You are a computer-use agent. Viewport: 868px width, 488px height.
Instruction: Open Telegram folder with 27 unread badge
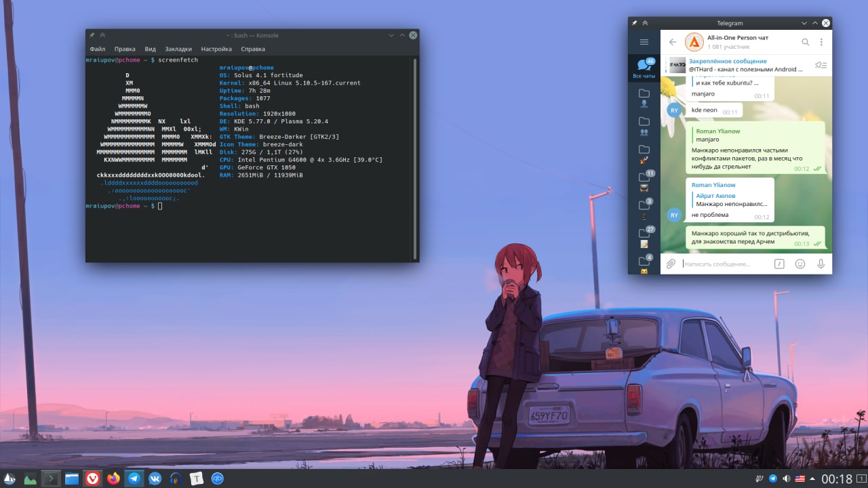644,237
